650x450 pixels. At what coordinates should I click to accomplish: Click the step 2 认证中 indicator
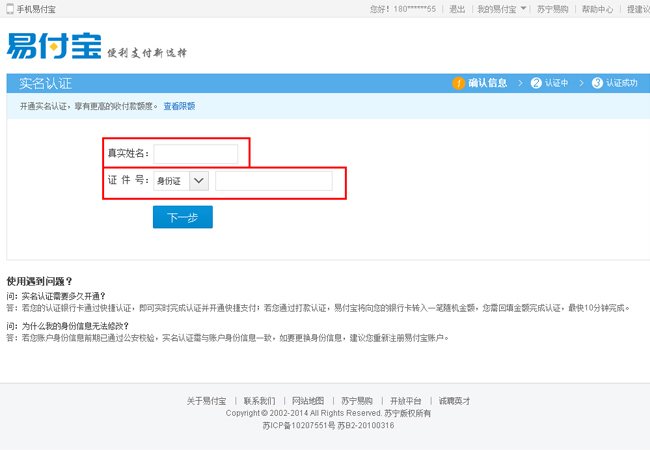tap(549, 83)
